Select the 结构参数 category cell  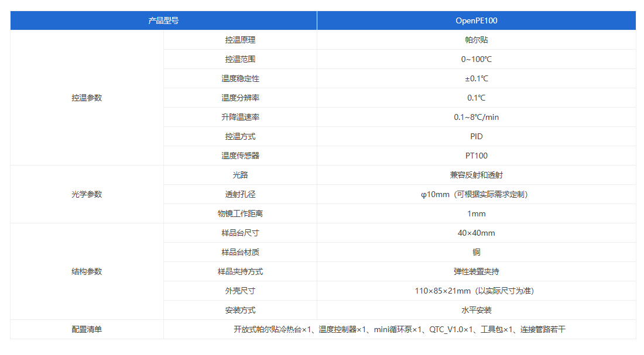87,271
